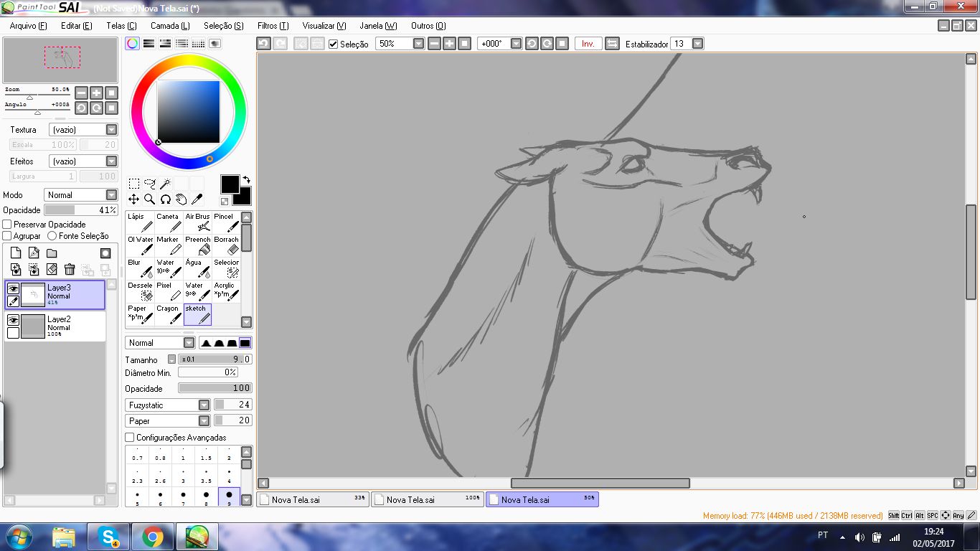Select the rectangular selection tool
This screenshot has width=980, height=551.
[x=133, y=184]
